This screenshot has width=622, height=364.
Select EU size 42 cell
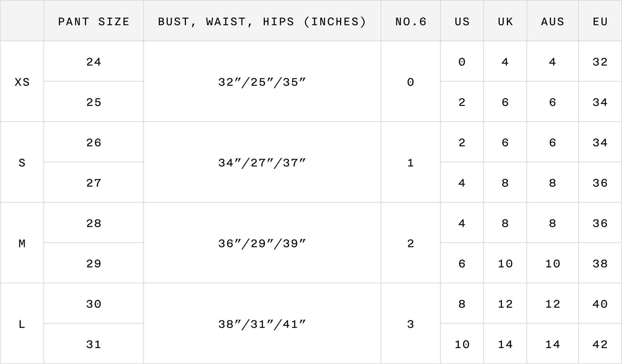600,344
